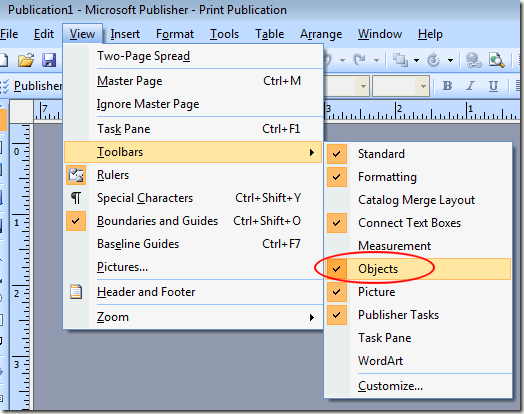Click the Save floppy disk icon
524x414 pixels.
pos(49,60)
